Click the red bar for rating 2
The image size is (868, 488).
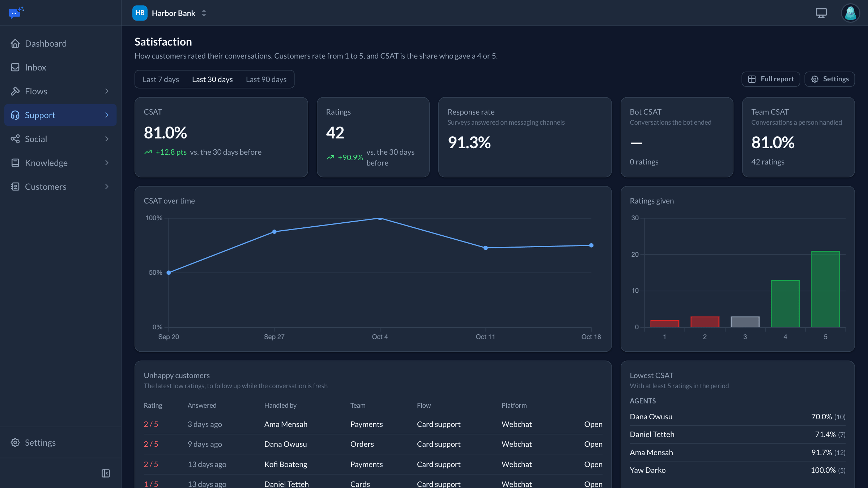pos(705,322)
